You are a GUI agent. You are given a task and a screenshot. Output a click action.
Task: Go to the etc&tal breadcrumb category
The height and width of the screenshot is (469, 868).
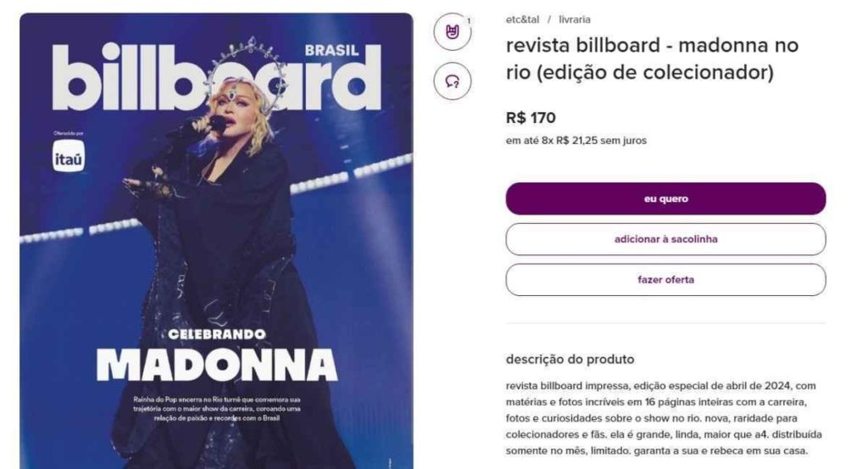coord(522,20)
